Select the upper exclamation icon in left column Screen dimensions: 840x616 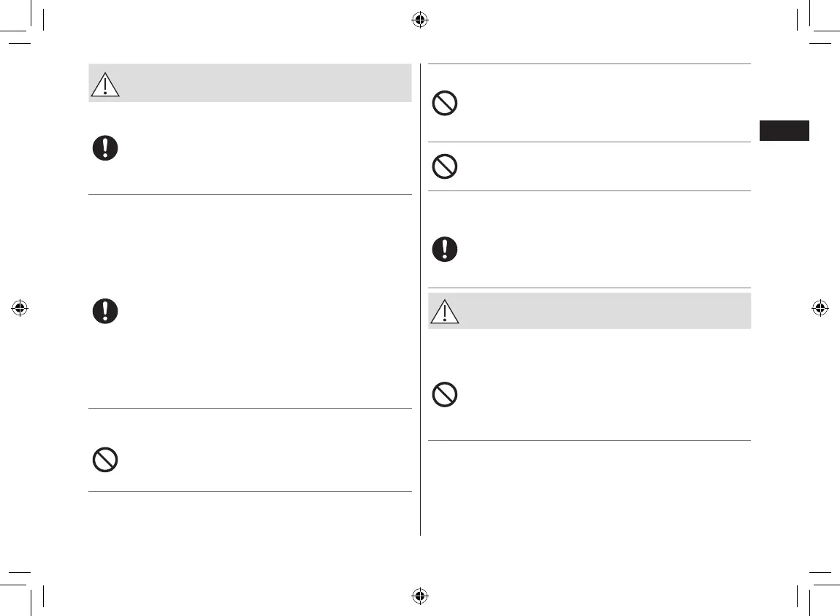click(105, 149)
